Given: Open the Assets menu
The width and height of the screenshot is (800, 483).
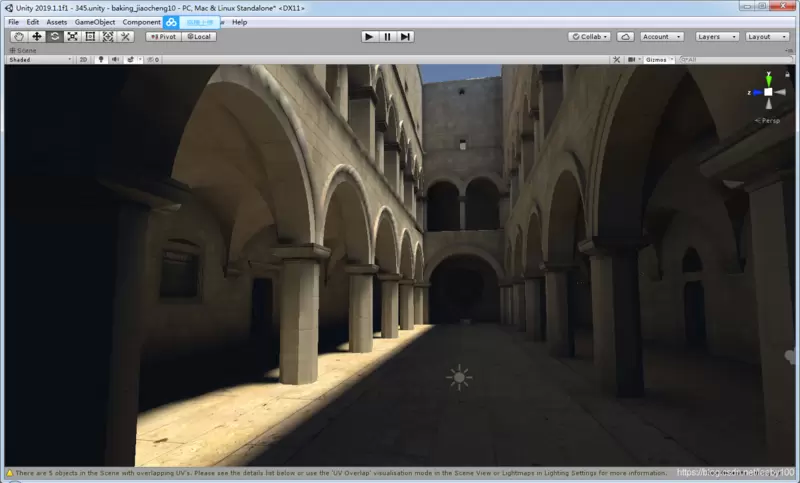Looking at the screenshot, I should [57, 22].
